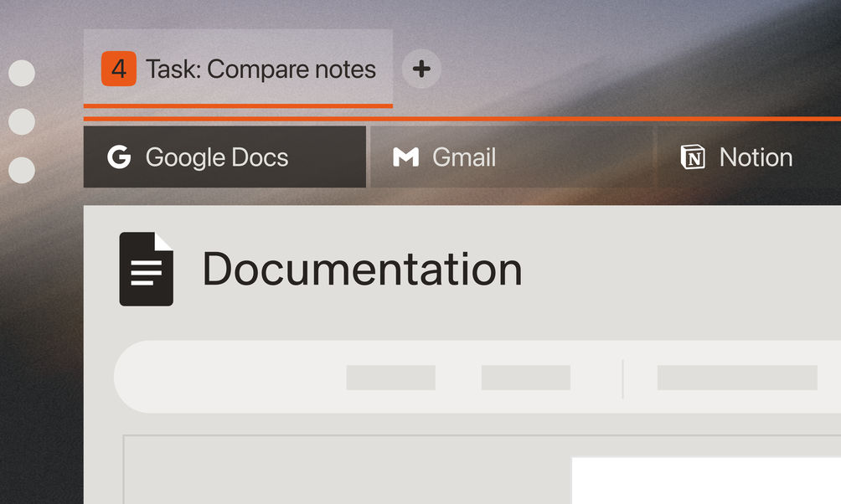This screenshot has width=841, height=504.
Task: Click the Gmail envelope "M" icon
Action: click(406, 157)
